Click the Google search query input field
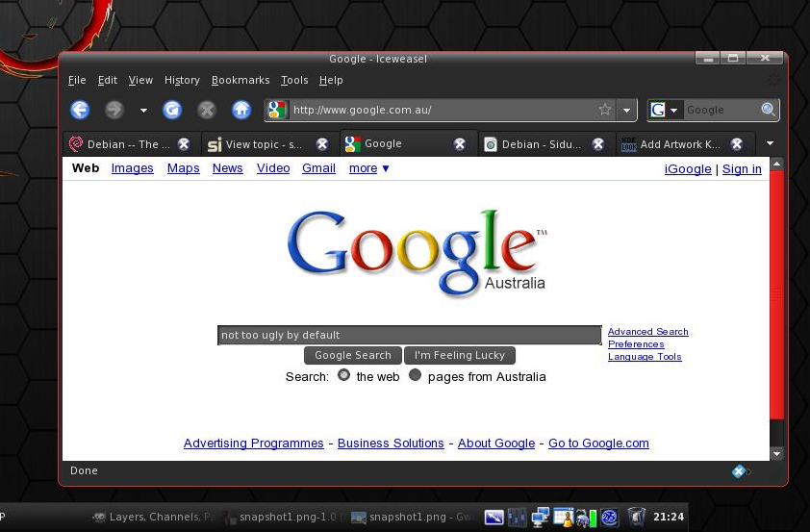 410,335
